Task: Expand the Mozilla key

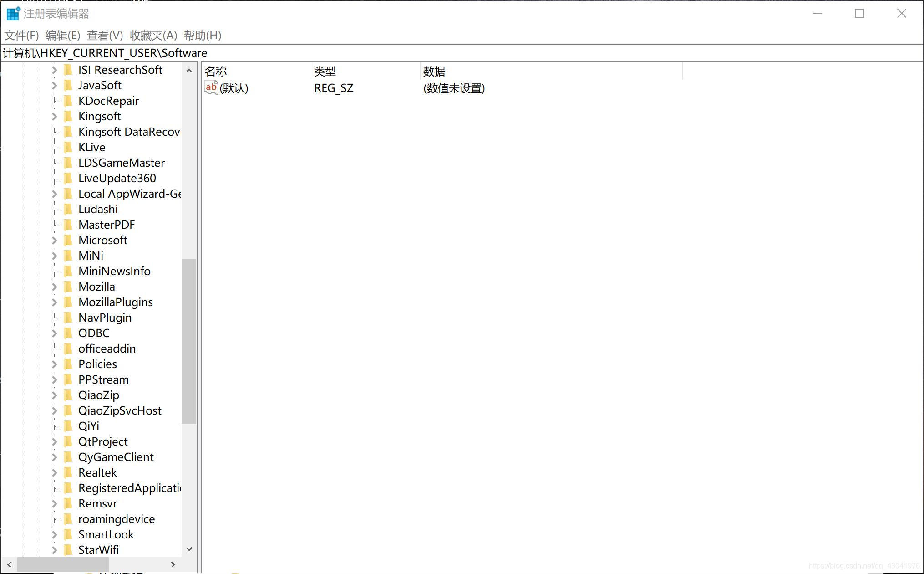Action: 54,287
